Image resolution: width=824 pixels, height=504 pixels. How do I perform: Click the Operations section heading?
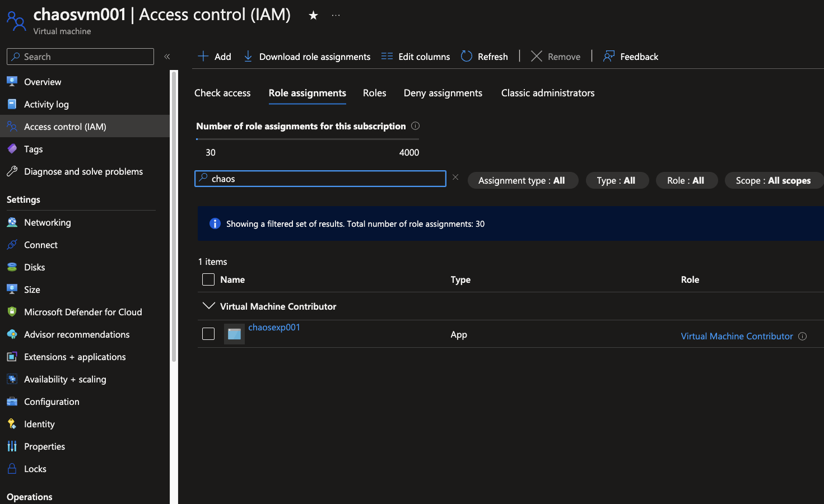tap(30, 497)
